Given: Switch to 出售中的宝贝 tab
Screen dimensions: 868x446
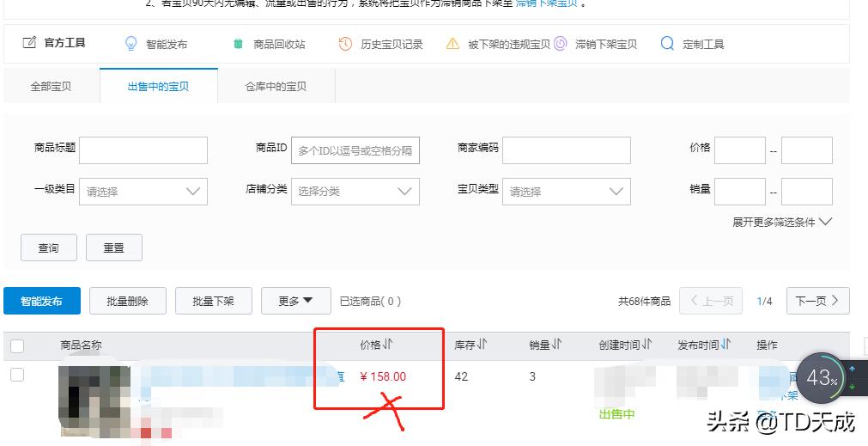Looking at the screenshot, I should (158, 87).
